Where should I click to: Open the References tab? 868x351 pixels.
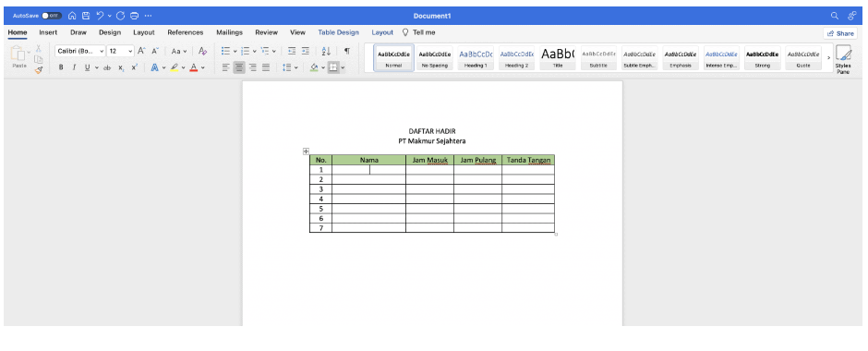(186, 32)
